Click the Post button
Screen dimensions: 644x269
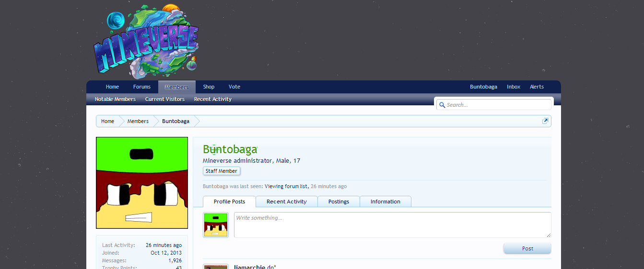[x=527, y=248]
